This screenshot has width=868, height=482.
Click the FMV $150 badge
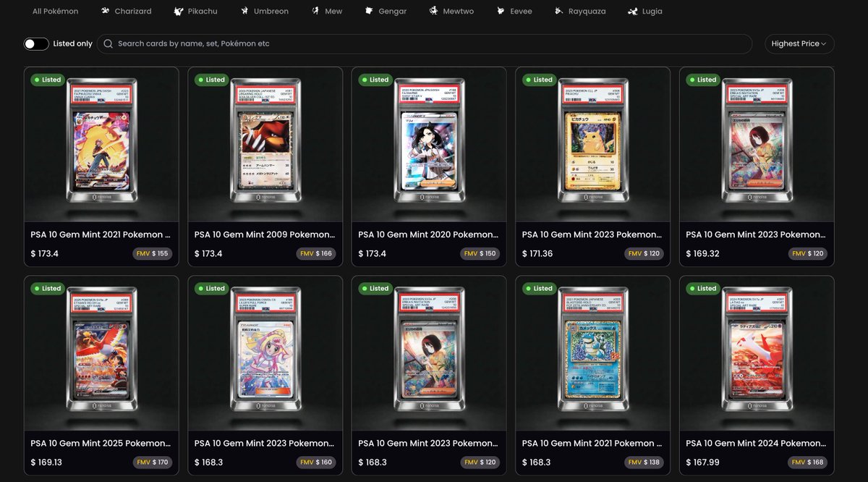480,253
